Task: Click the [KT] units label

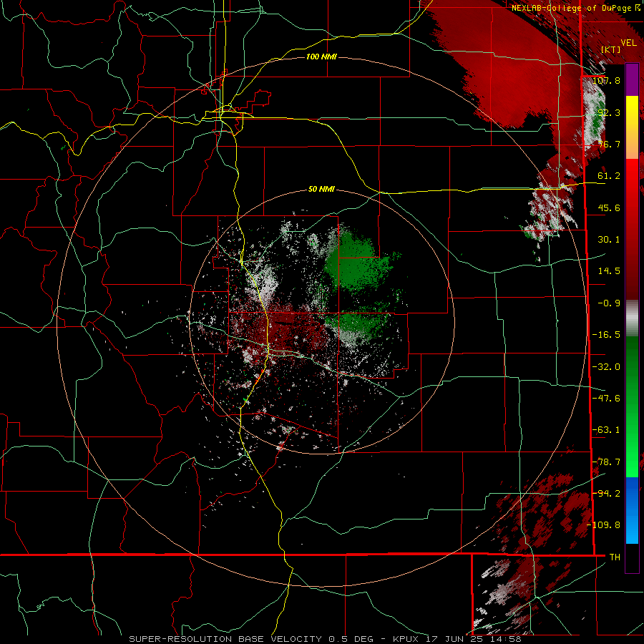Action: (x=611, y=49)
